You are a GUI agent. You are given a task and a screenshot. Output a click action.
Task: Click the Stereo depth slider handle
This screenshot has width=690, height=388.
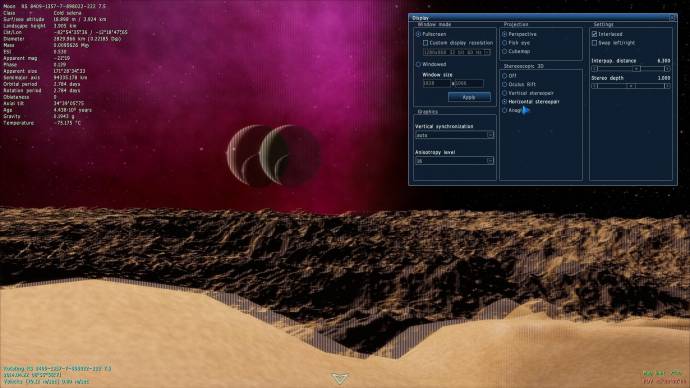tap(631, 86)
